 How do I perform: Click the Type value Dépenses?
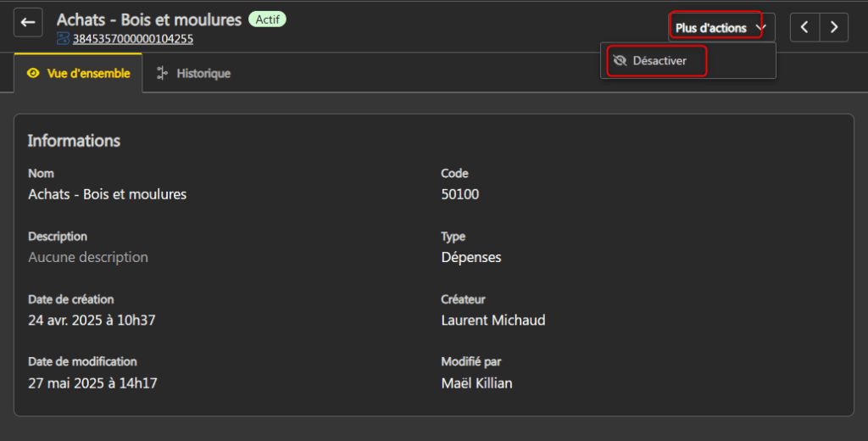tap(470, 257)
